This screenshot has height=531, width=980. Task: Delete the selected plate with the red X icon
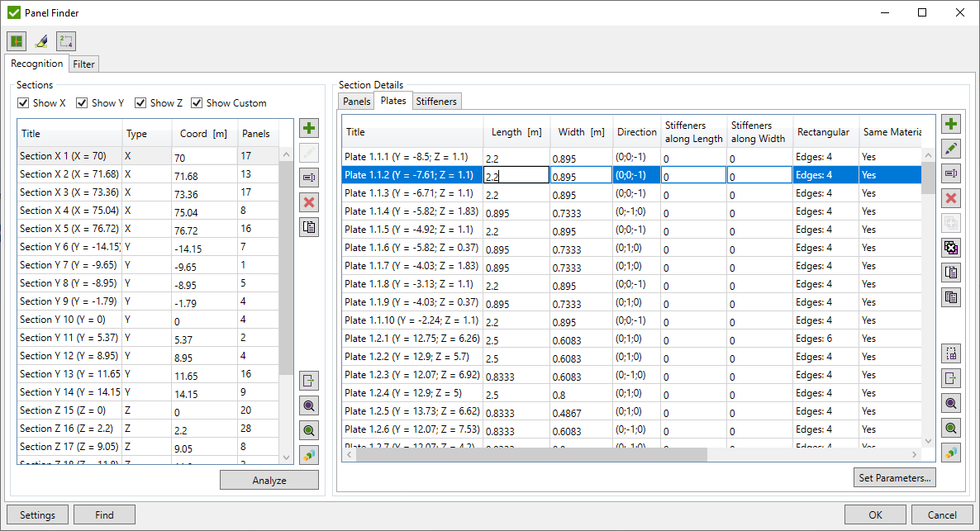951,197
